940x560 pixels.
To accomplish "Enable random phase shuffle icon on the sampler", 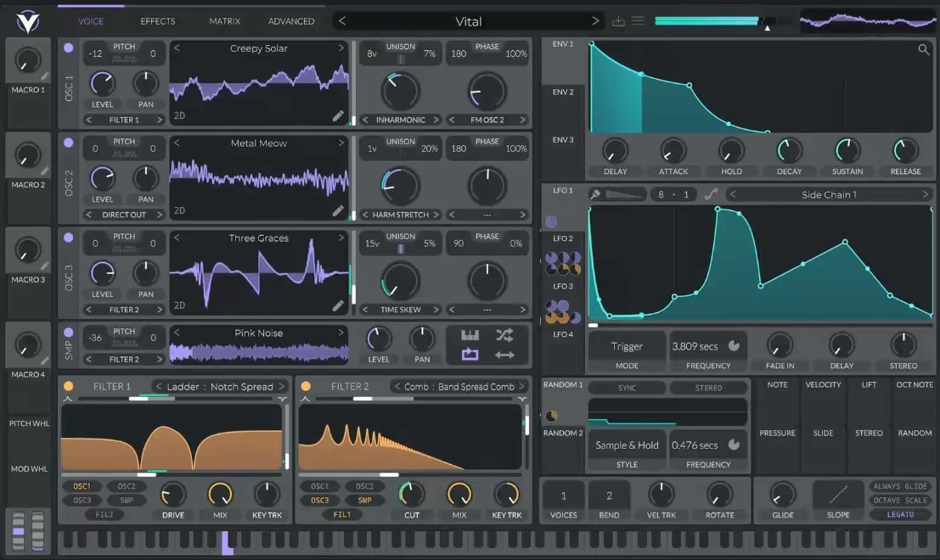I will point(504,336).
